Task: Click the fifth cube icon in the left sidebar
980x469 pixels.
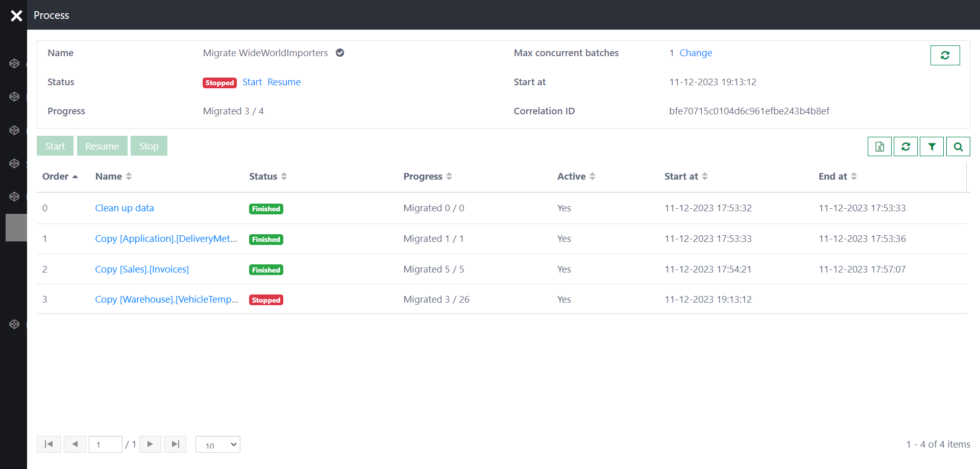Action: coord(14,196)
